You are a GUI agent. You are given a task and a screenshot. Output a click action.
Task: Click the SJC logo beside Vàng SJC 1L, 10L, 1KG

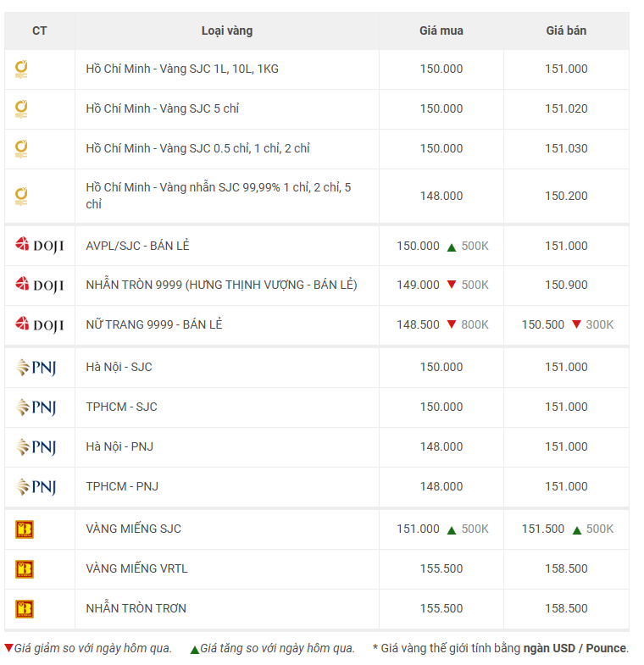22,69
